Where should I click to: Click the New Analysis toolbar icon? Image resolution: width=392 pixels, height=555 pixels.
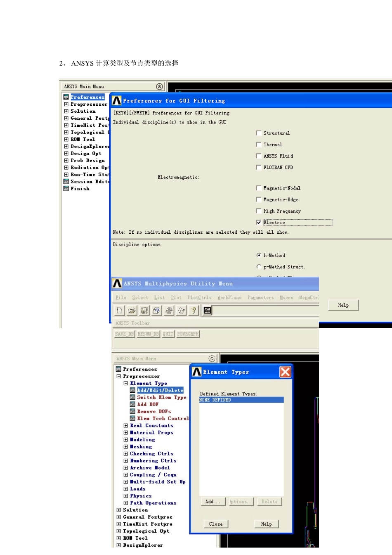coord(120,311)
